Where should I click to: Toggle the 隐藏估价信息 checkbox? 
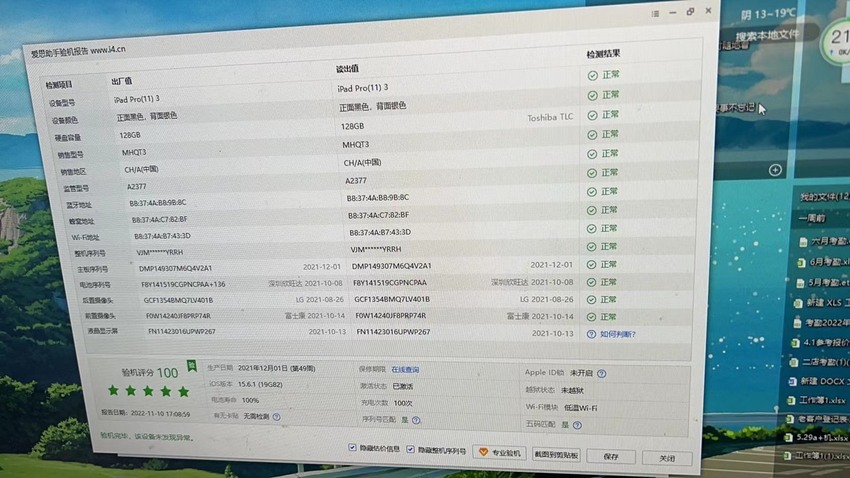tap(352, 448)
